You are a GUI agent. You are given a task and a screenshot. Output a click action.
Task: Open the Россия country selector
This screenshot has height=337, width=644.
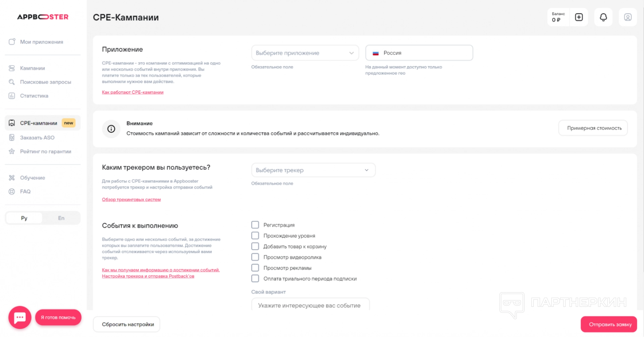click(419, 53)
